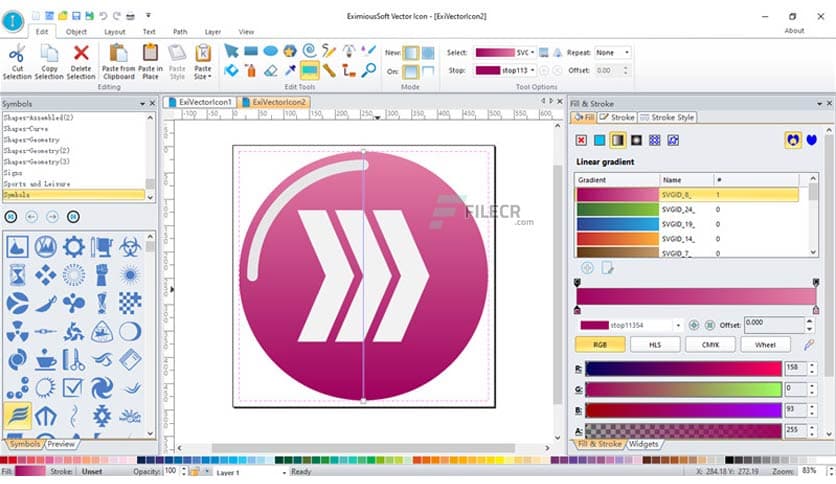Choose the hourglass symbol
This screenshot has width=836, height=484.
point(18,275)
